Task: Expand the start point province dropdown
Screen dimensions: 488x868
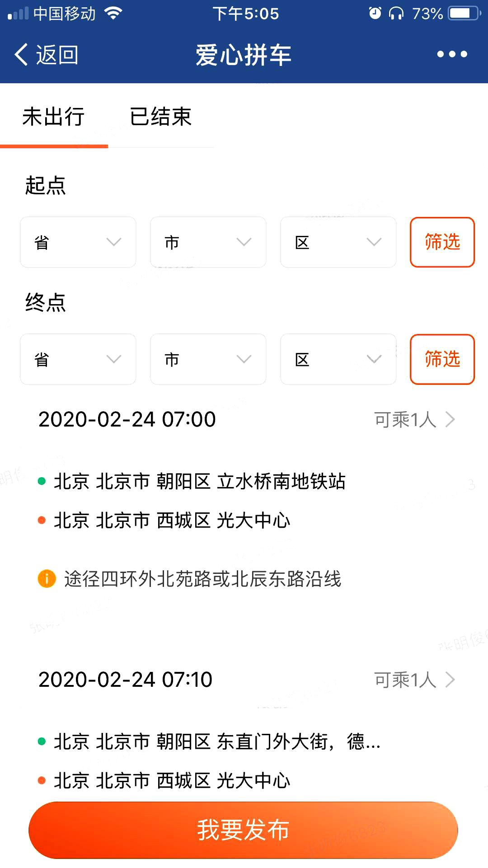Action: [x=78, y=242]
